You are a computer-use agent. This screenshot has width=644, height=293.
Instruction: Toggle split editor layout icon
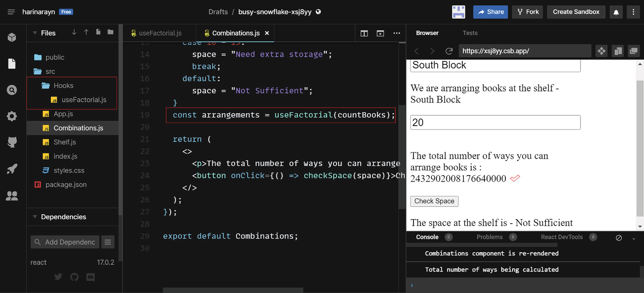364,33
